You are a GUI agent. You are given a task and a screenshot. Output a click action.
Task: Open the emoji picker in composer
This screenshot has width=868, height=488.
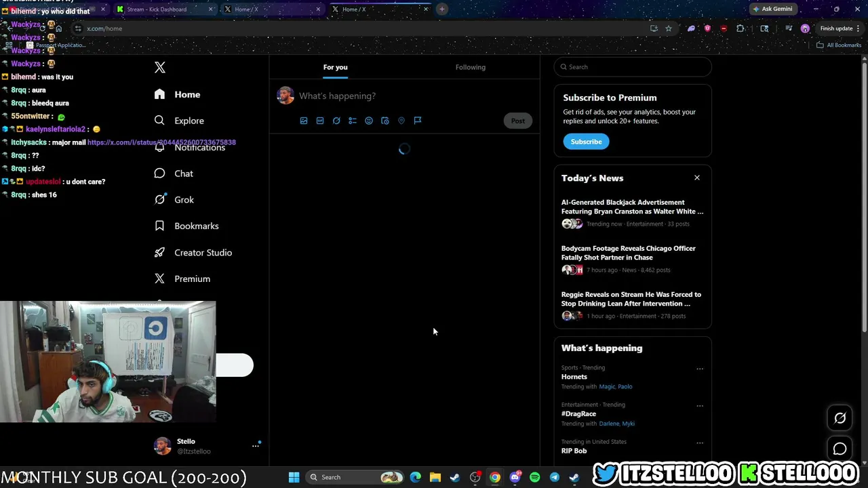(x=369, y=121)
